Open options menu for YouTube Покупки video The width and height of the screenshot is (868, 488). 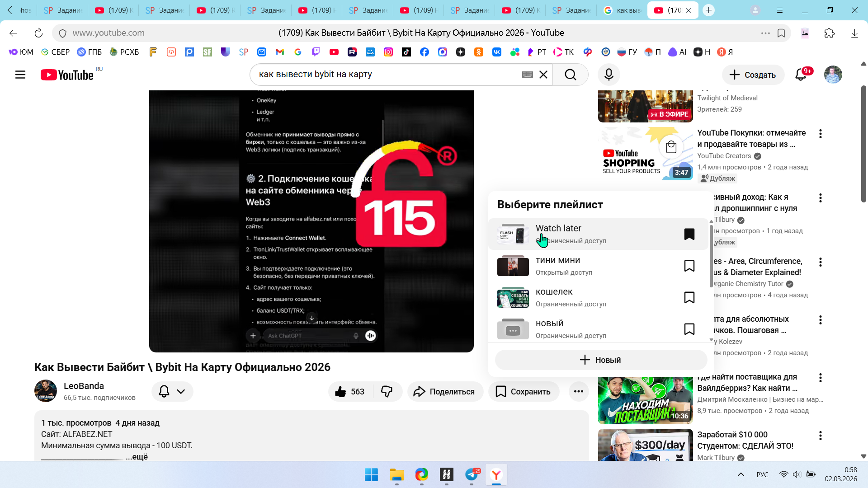[x=820, y=134]
